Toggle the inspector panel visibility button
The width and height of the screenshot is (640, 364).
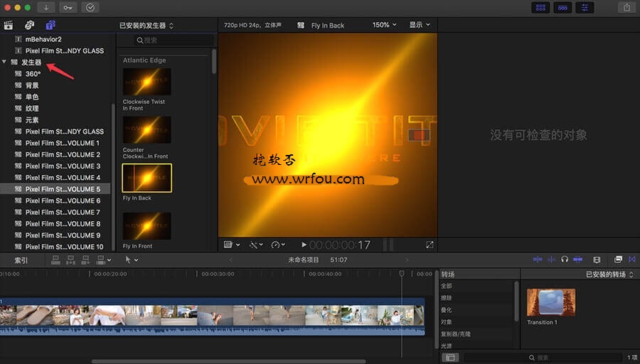click(x=585, y=7)
